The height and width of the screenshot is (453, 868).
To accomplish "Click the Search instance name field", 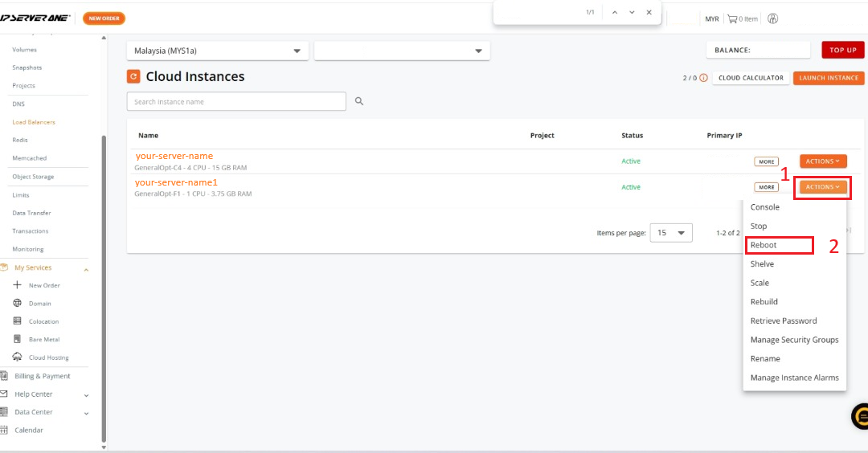I will click(236, 102).
